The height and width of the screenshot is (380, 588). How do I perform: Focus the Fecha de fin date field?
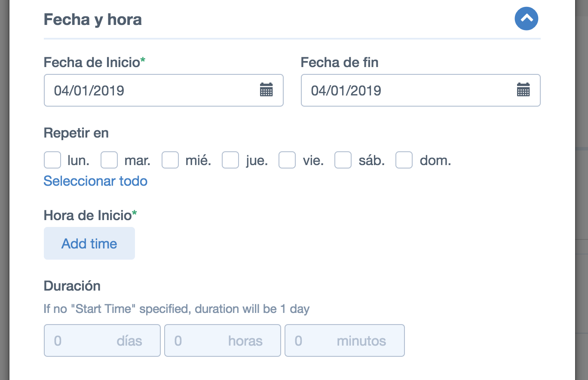click(421, 90)
